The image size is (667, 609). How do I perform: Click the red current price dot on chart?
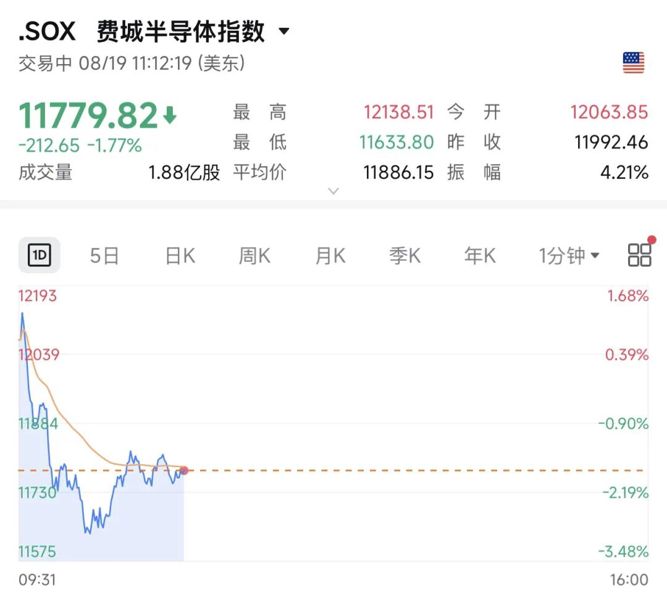[x=184, y=470]
